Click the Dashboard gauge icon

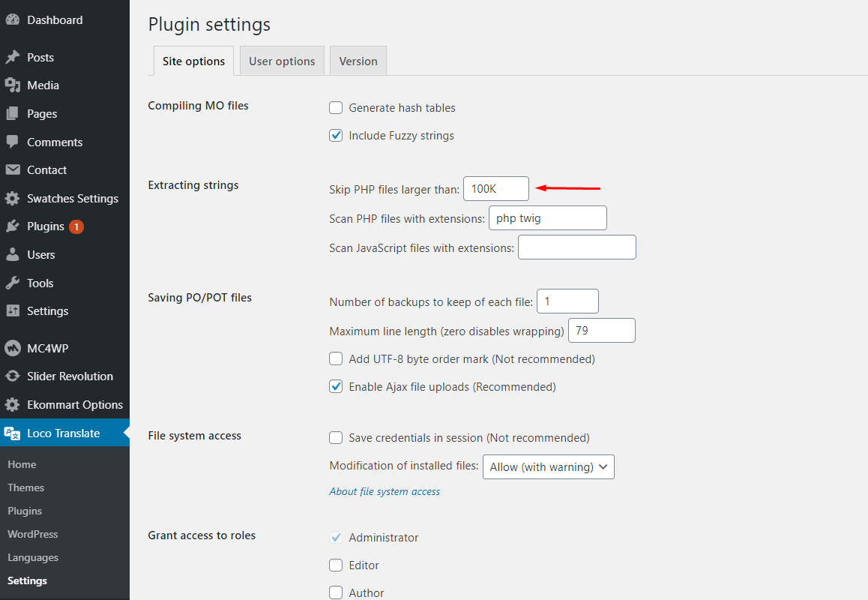(x=12, y=20)
